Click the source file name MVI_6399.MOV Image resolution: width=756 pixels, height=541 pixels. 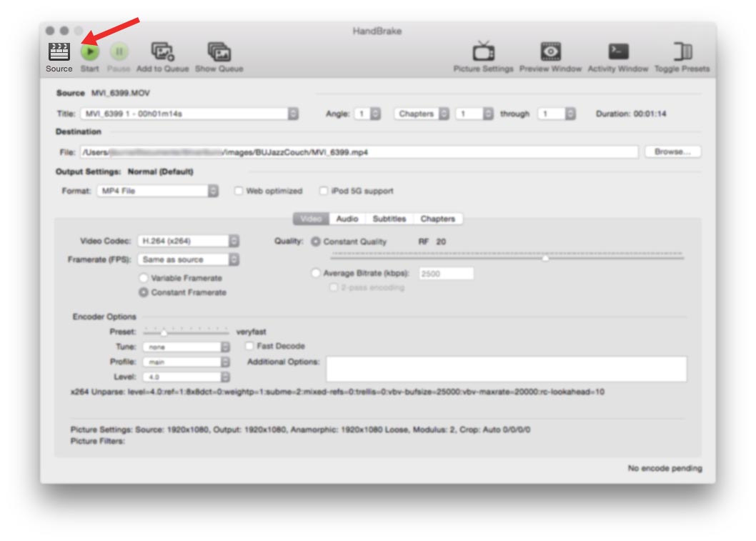[x=121, y=93]
